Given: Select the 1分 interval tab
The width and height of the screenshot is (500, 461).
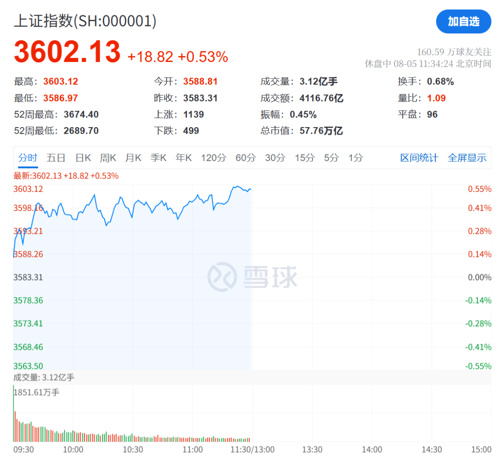Looking at the screenshot, I should point(355,158).
